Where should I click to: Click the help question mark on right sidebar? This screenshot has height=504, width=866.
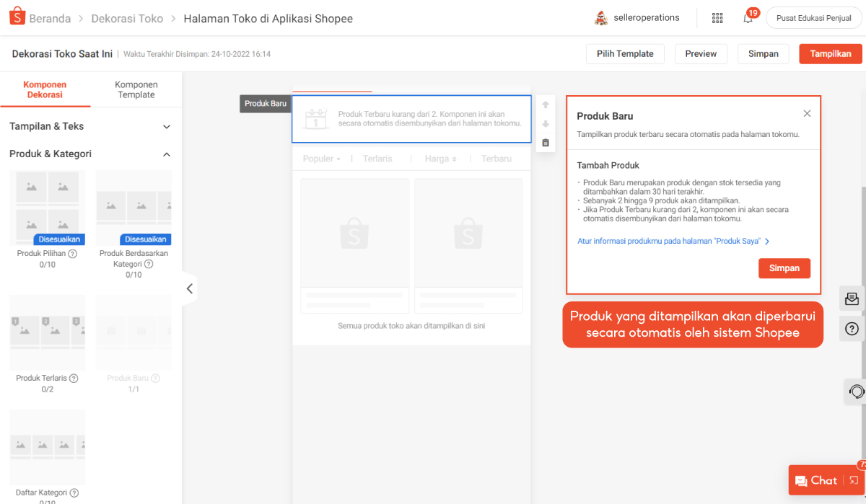pos(852,330)
